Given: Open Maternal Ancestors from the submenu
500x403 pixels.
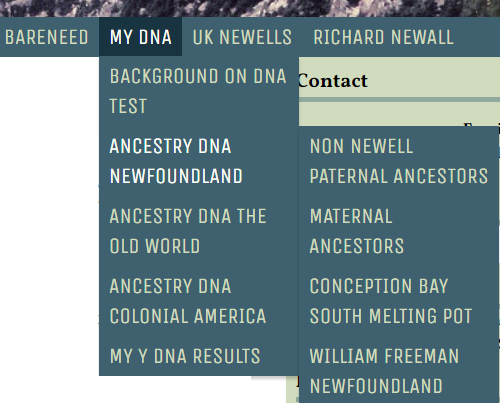Looking at the screenshot, I should point(399,231).
